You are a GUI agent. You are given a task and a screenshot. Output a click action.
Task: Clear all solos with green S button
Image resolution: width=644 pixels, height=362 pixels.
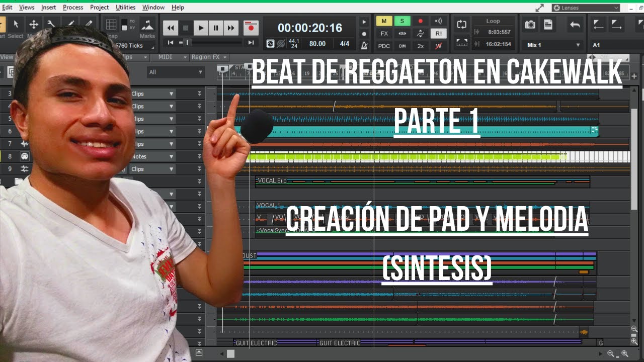point(402,21)
